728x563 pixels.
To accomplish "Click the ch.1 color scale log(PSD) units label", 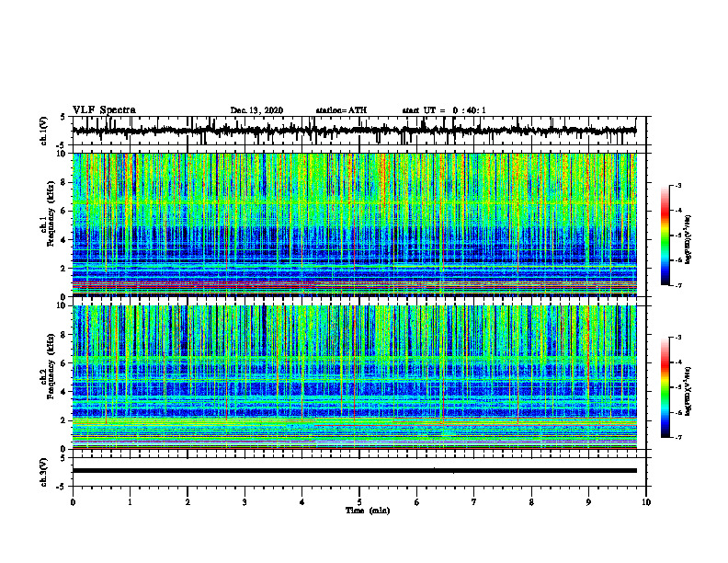I will pyautogui.click(x=688, y=240).
